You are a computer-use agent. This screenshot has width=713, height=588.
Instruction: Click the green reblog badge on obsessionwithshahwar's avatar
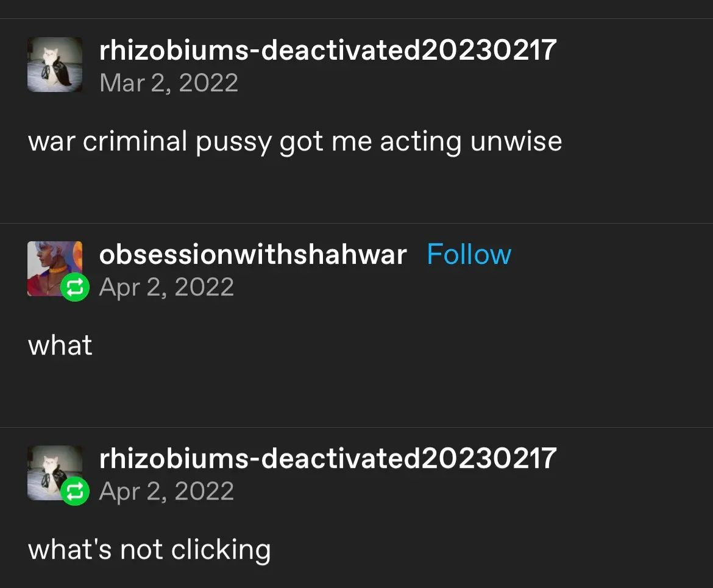(x=75, y=287)
